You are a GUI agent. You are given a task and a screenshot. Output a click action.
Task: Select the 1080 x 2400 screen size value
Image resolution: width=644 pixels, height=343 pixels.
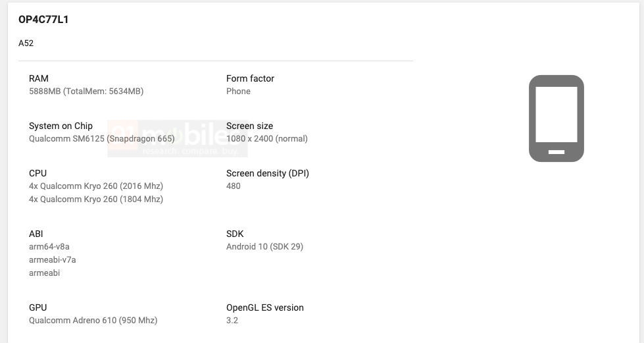[266, 139]
